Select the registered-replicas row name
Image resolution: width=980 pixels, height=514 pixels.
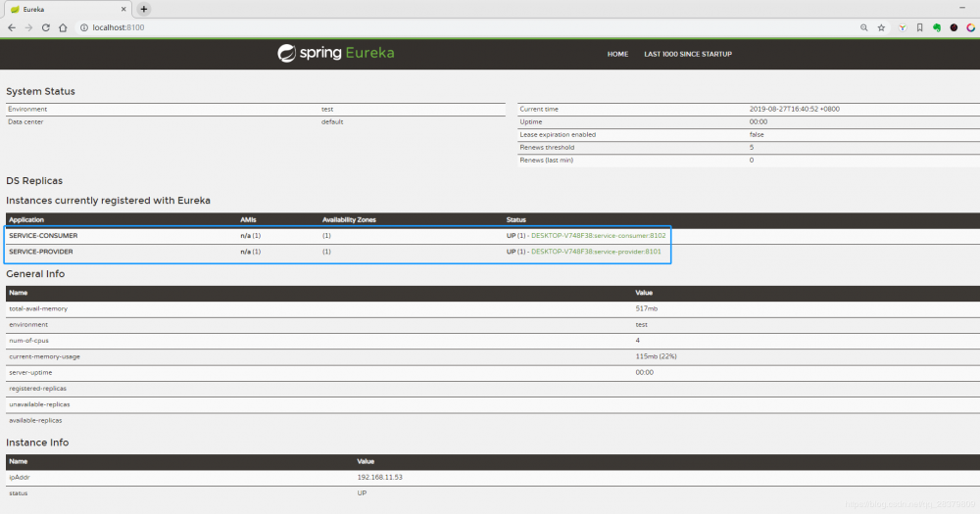pos(37,389)
